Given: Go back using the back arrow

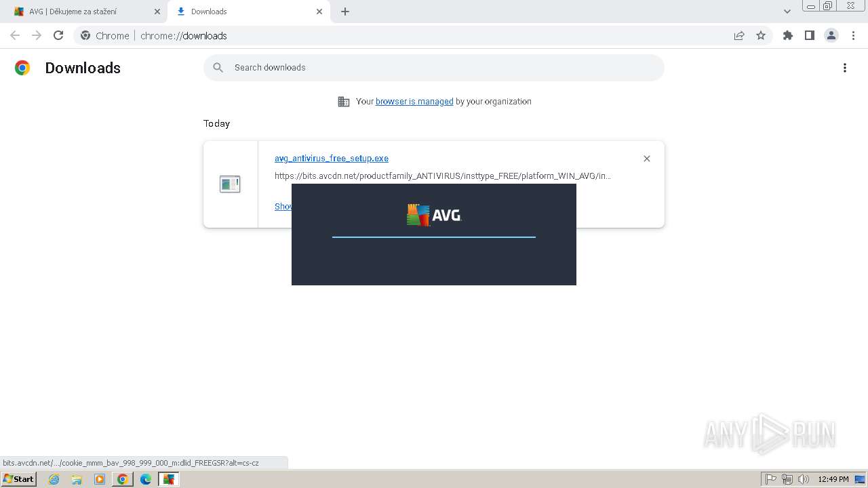Looking at the screenshot, I should [x=15, y=35].
